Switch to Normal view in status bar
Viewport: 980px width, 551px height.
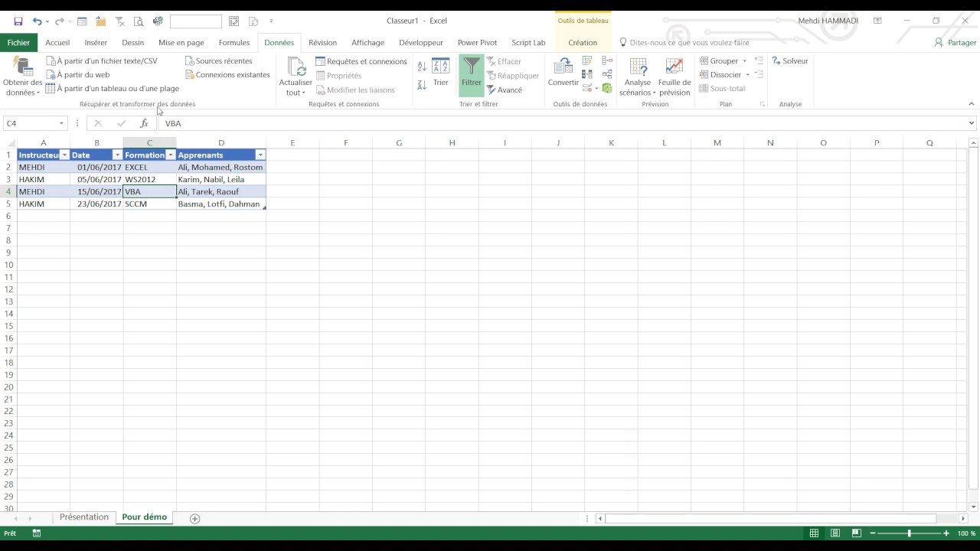[814, 533]
